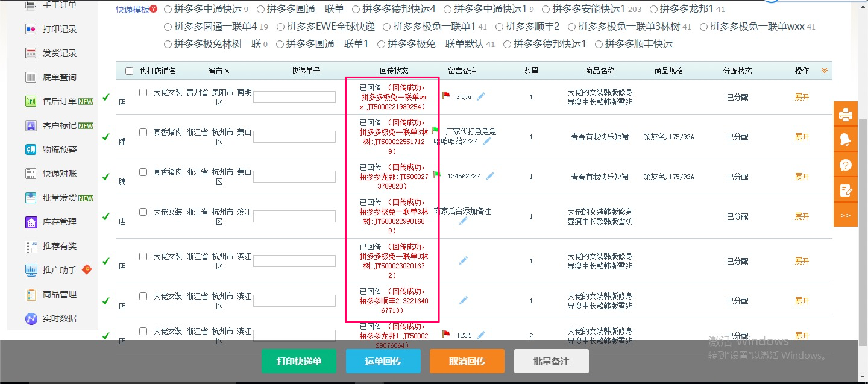Click the printer icon on the orange side panel

pyautogui.click(x=846, y=114)
